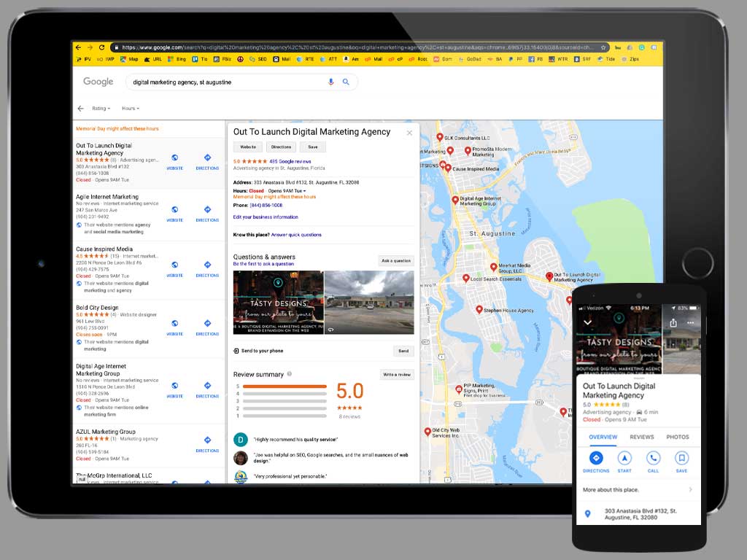This screenshot has width=747, height=560.
Task: Open the Tasty Designs photo thumbnail in details panel
Action: (x=278, y=303)
